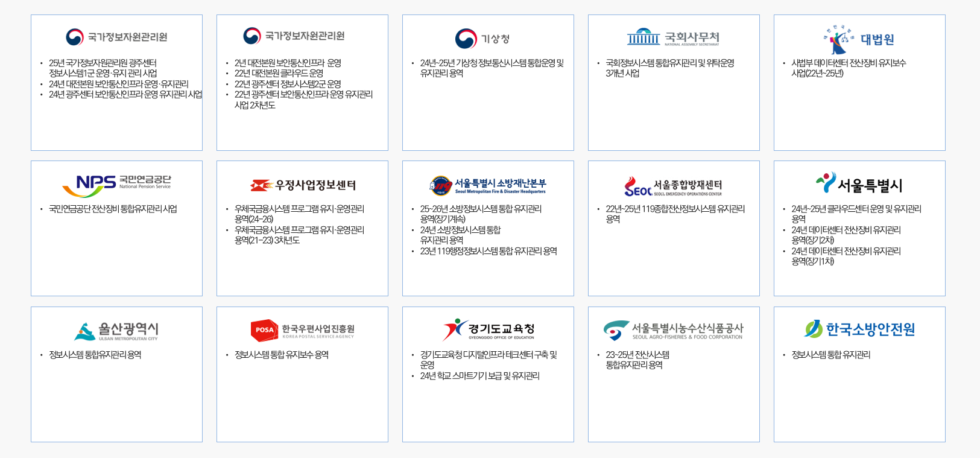The image size is (980, 458).
Task: Click '24년 데이터센터 전산장비 유지관리 용역(장기1차)'
Action: (x=846, y=256)
